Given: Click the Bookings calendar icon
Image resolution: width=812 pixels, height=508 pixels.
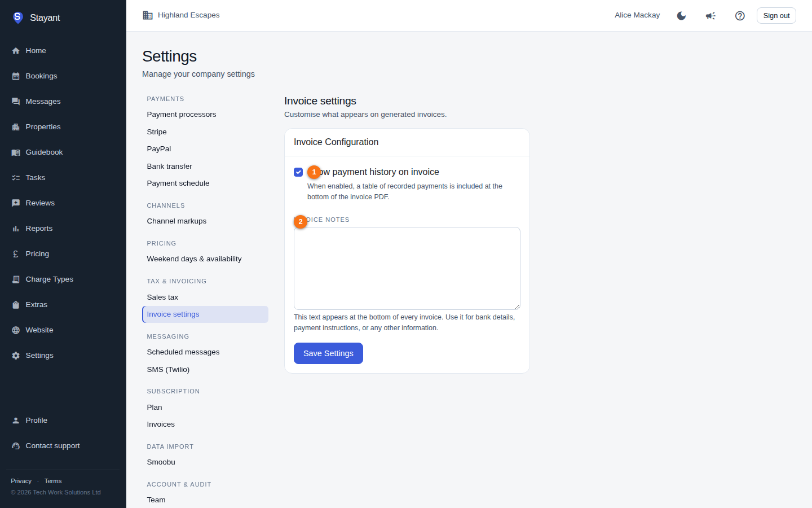Looking at the screenshot, I should pyautogui.click(x=16, y=76).
